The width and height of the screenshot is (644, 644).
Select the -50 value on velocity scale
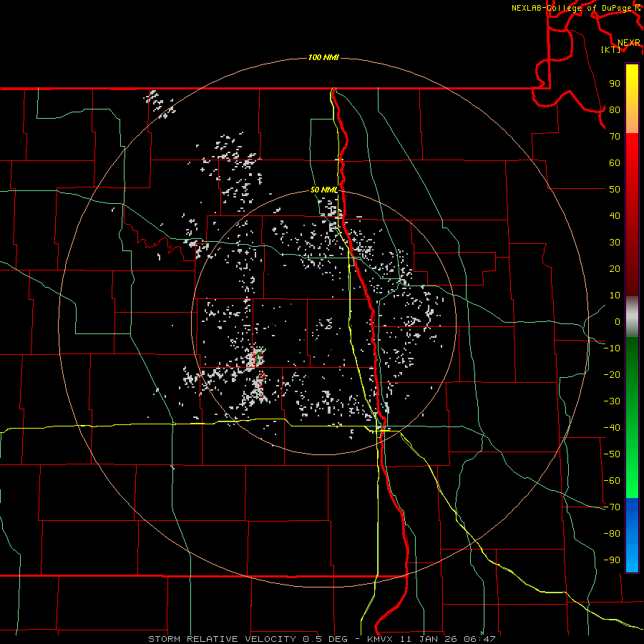pos(612,454)
